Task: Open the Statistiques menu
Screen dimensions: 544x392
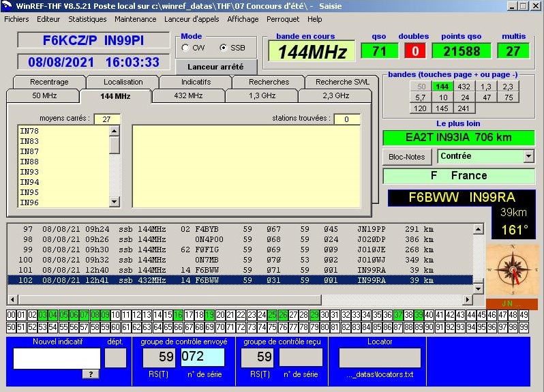Action: [87, 19]
